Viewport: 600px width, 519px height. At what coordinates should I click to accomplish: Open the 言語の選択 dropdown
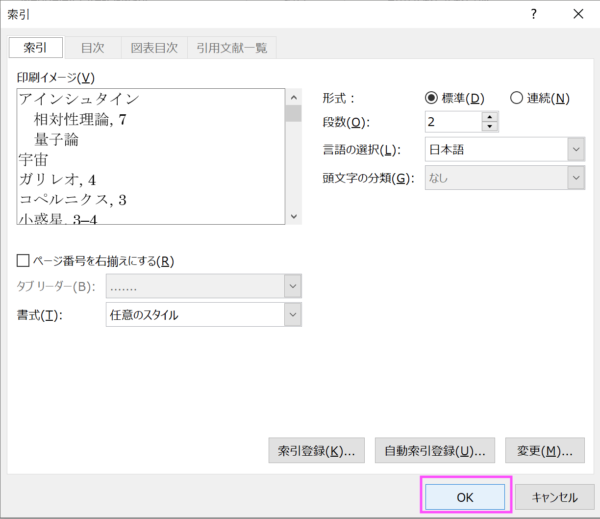click(x=576, y=150)
